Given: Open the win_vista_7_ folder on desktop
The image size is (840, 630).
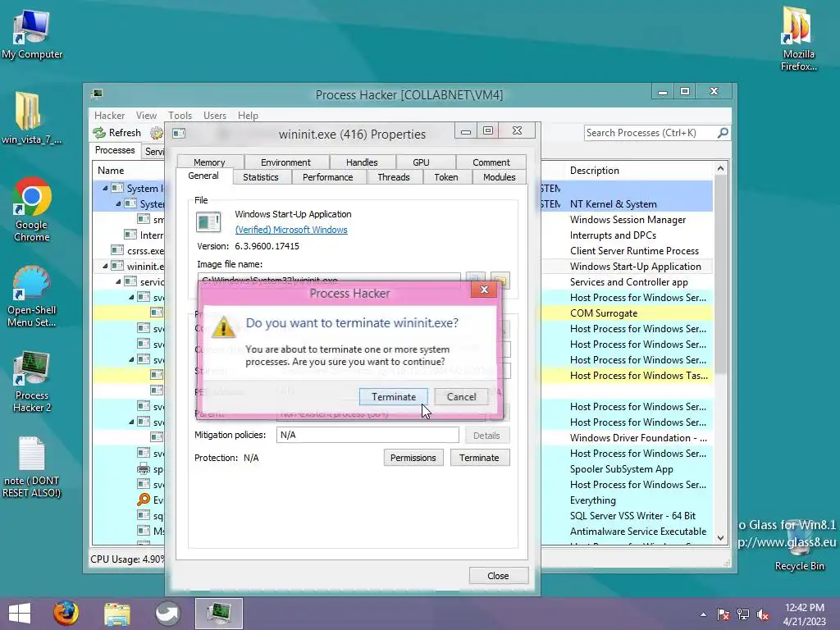Looking at the screenshot, I should coord(30,118).
